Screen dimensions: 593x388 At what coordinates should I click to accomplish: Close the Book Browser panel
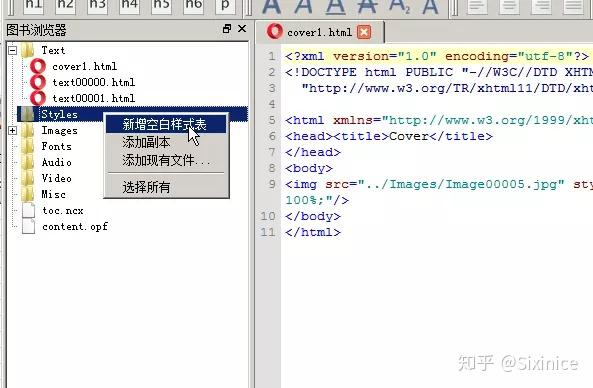tap(242, 29)
